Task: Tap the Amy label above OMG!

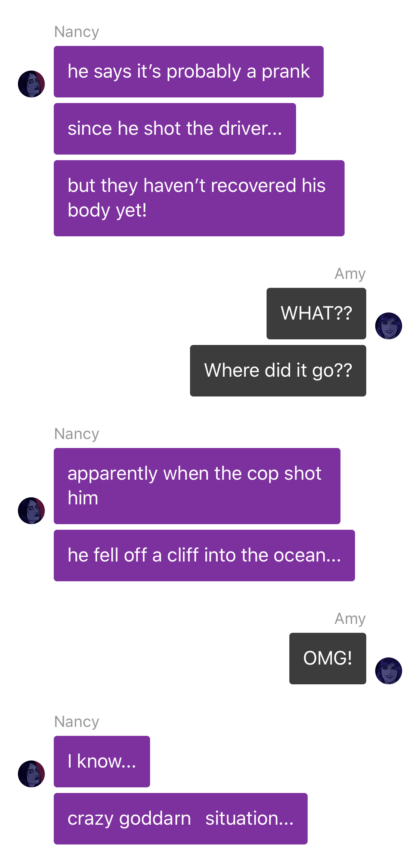Action: click(350, 619)
